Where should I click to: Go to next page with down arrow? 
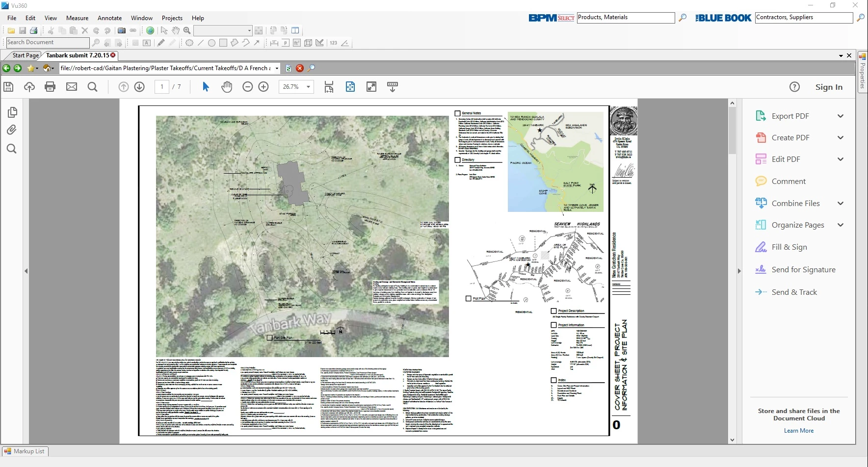click(x=139, y=87)
